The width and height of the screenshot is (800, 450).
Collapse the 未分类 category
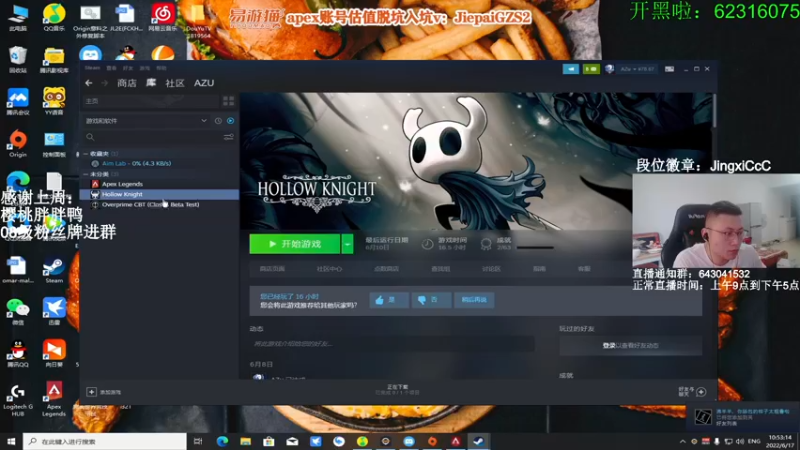[86, 174]
